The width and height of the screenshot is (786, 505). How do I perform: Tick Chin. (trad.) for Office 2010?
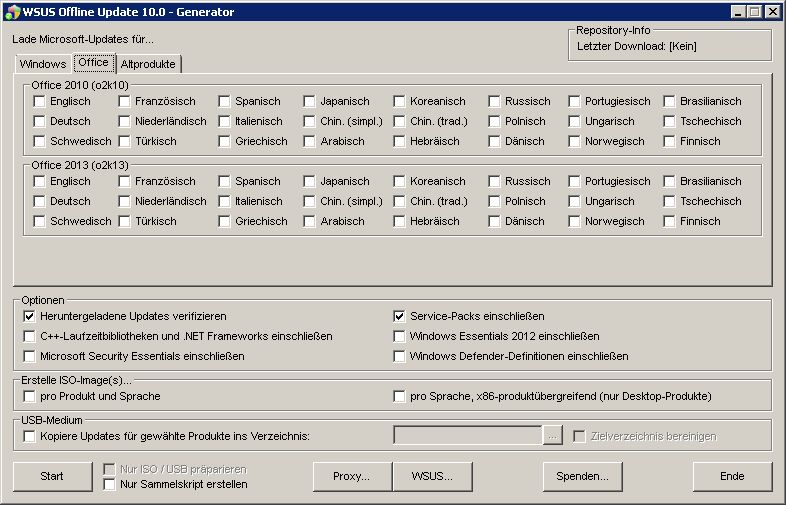click(x=399, y=121)
